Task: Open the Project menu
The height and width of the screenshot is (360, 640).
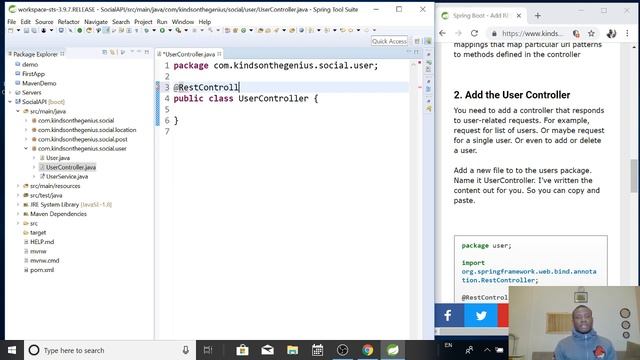Action: pos(143,22)
